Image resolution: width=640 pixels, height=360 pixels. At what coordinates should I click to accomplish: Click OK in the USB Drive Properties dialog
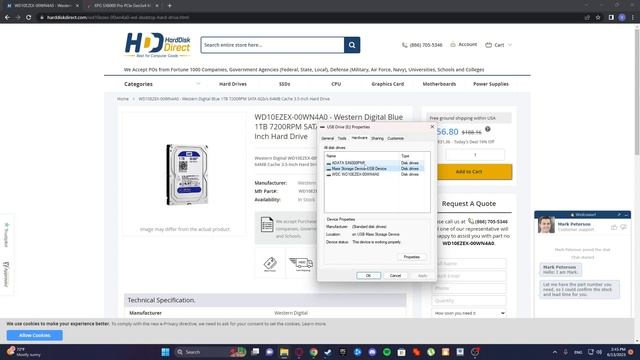(x=368, y=276)
